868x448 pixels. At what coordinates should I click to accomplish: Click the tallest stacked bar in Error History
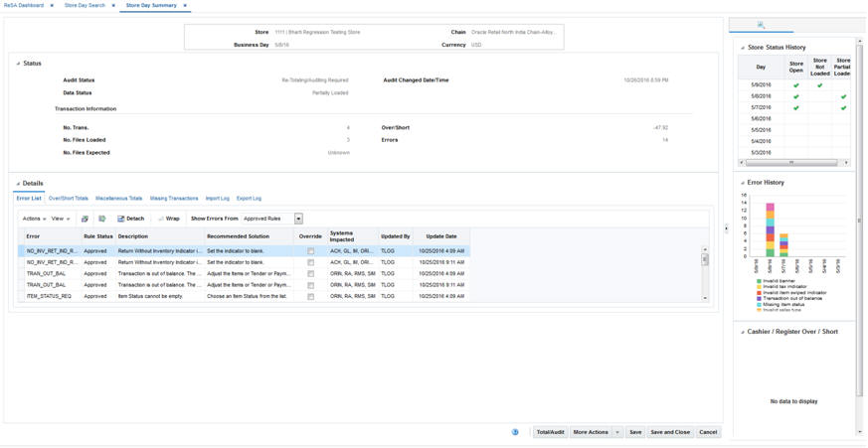pyautogui.click(x=770, y=229)
